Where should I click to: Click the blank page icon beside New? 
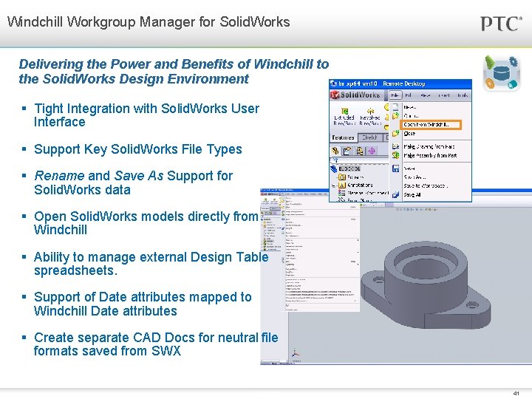point(395,107)
